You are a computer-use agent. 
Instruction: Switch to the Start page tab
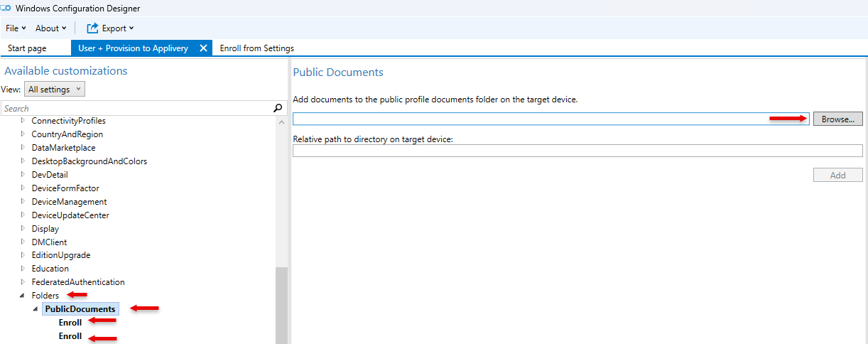[27, 48]
